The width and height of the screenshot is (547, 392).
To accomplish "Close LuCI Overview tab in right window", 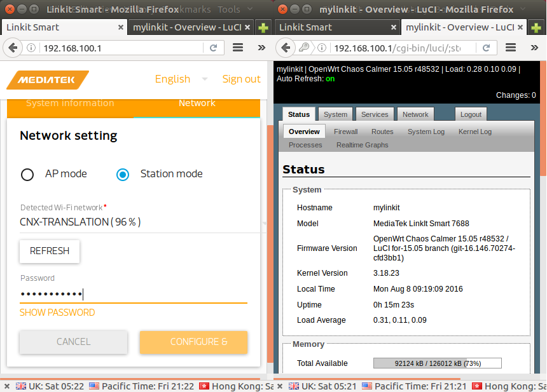I will 520,27.
